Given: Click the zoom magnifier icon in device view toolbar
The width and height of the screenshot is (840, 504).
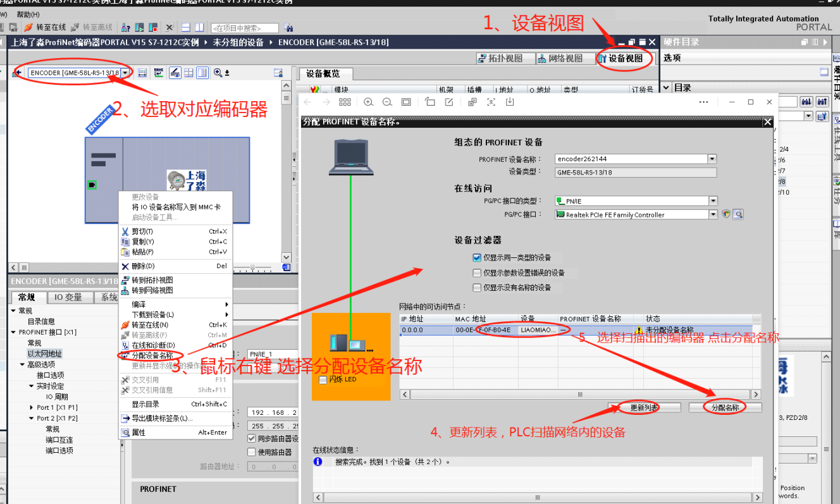Looking at the screenshot, I should [x=218, y=73].
